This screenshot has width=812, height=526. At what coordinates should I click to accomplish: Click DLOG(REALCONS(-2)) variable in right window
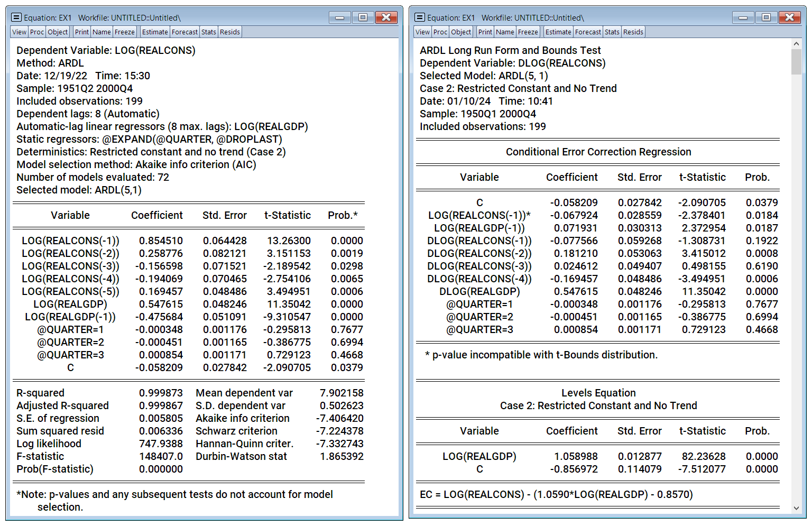click(x=479, y=253)
